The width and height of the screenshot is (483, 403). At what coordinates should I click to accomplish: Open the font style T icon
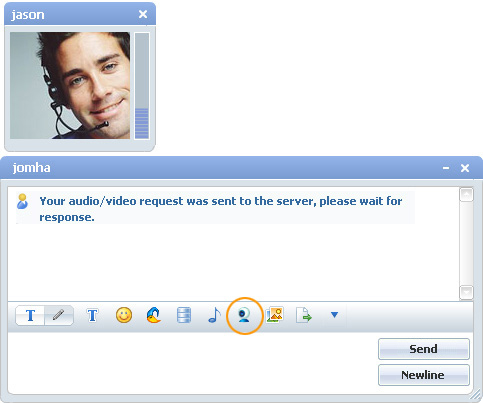coord(92,315)
